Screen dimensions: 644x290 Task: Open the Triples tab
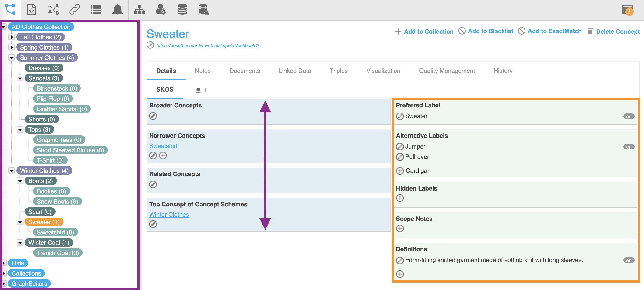click(x=339, y=71)
